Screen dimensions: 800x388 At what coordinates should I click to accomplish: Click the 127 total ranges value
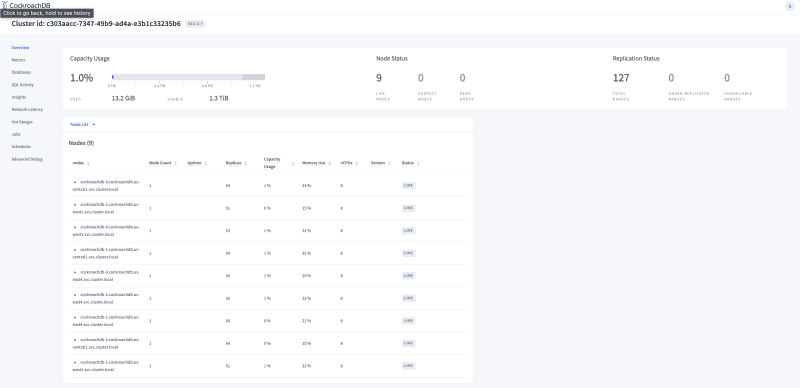[x=621, y=78]
